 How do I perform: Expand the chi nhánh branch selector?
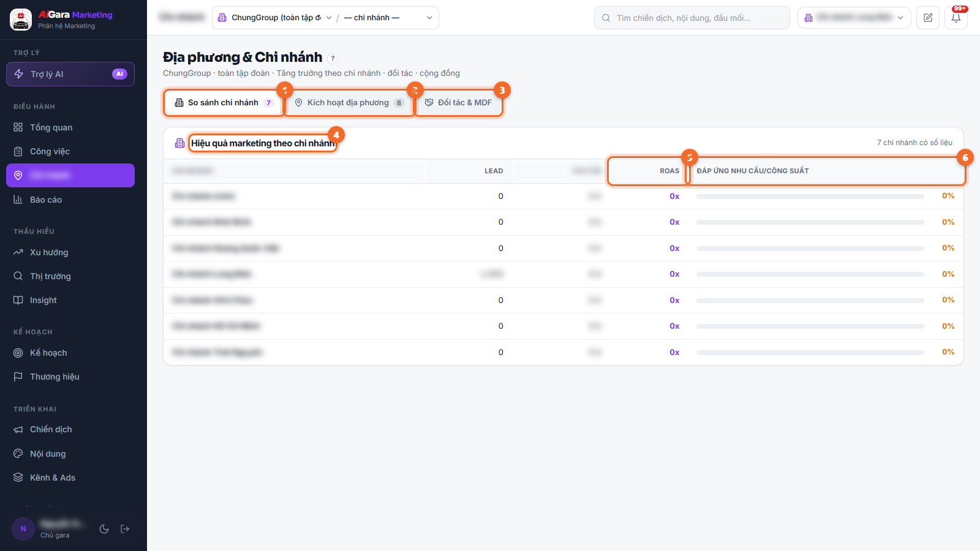click(x=388, y=18)
